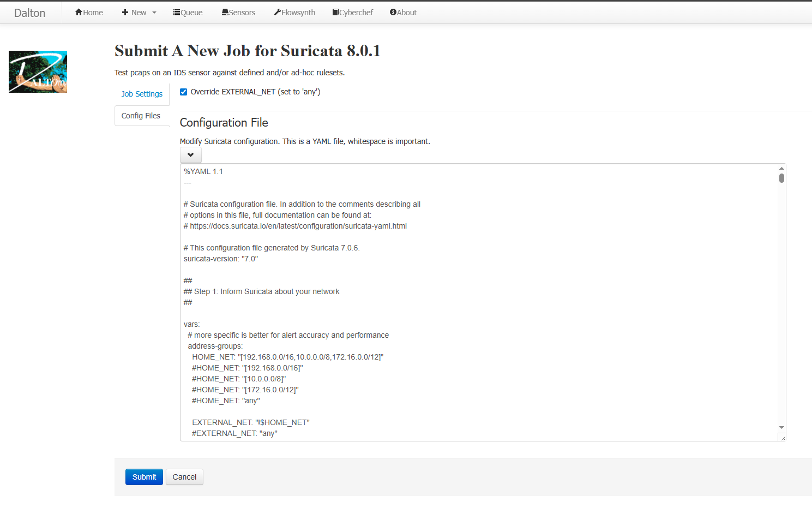Click the config editor scrollbar up arrow
Screen dimensions: 812x508
[x=781, y=168]
